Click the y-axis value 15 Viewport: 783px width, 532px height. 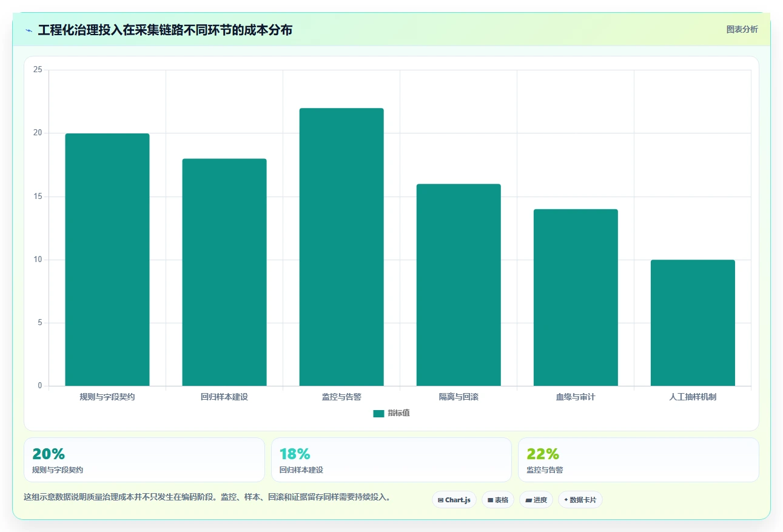[x=38, y=197]
